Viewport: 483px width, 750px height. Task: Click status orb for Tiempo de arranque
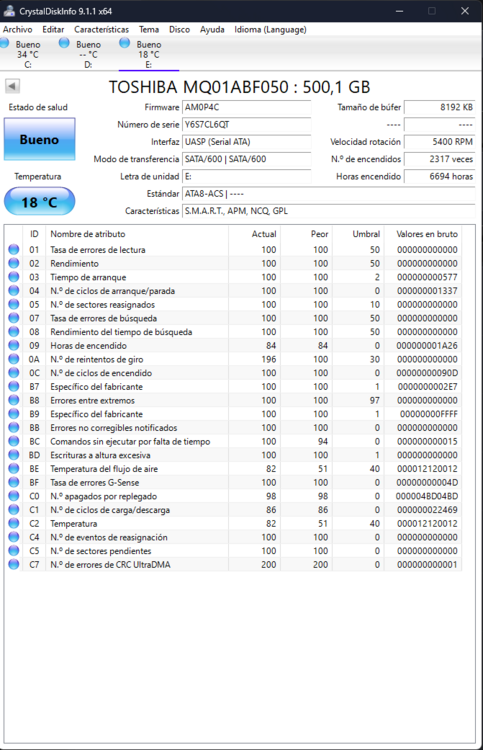(x=14, y=277)
